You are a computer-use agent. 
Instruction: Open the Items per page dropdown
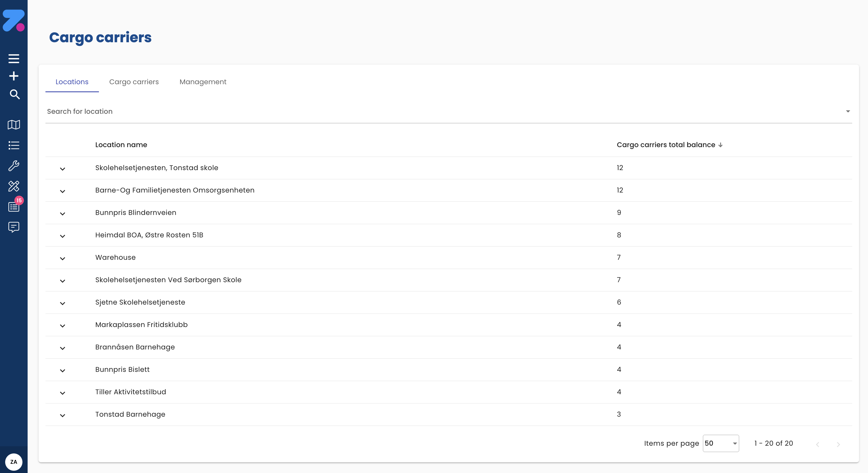click(720, 443)
